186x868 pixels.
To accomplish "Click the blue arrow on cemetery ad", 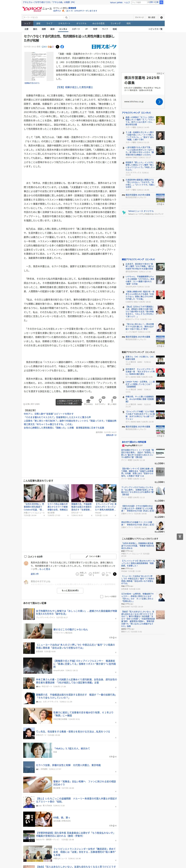I will (x=159, y=101).
